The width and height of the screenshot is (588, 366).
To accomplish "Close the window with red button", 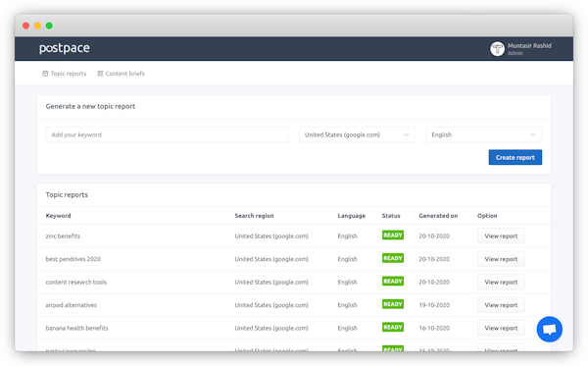I will pos(25,26).
